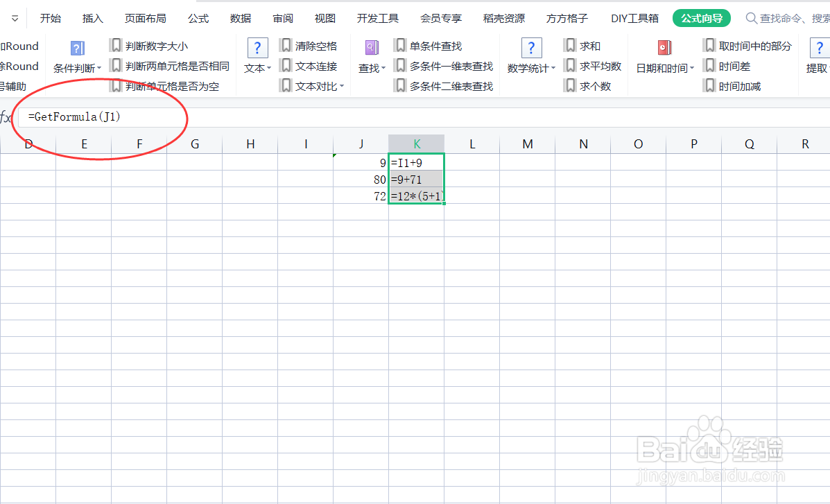
Task: Open the 日期和时间 dropdown menu
Action: [665, 69]
